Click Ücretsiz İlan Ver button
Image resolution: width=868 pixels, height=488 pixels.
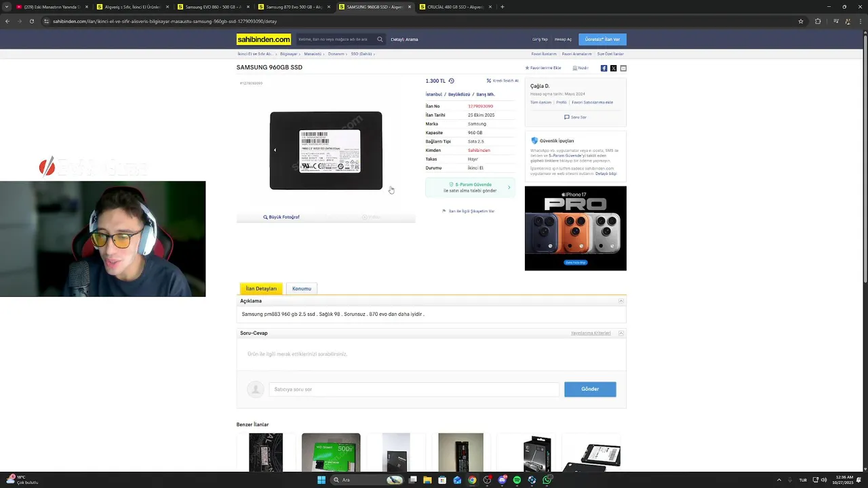pos(602,39)
